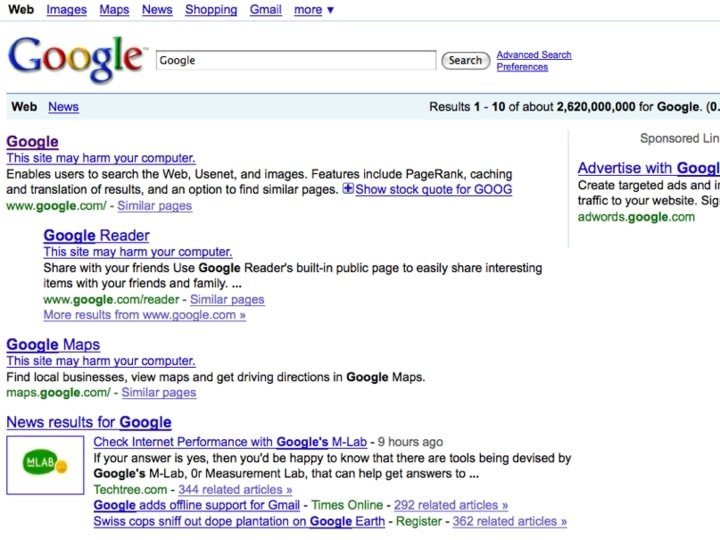This screenshot has height=540, width=720.
Task: Open the more dropdown in top navigation
Action: pos(314,10)
